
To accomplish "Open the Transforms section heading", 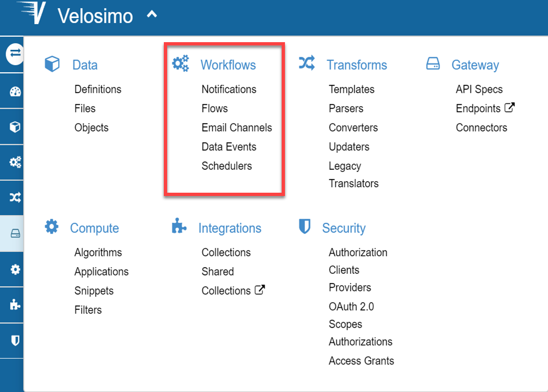I will click(357, 65).
